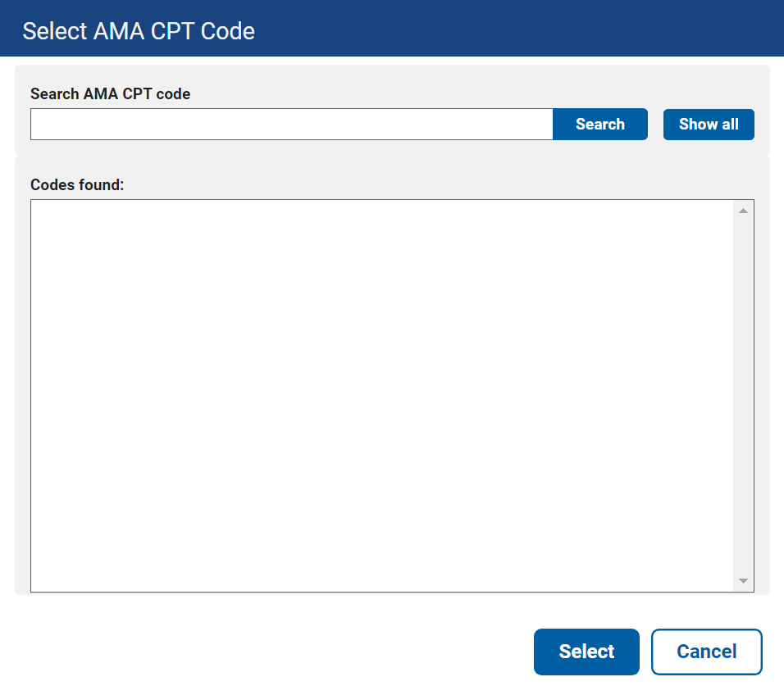The width and height of the screenshot is (784, 686).
Task: Choose the highlighted code via Select
Action: coord(586,652)
